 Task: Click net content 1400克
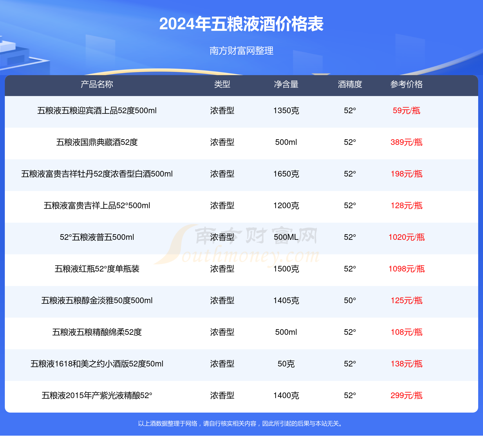pos(286,395)
